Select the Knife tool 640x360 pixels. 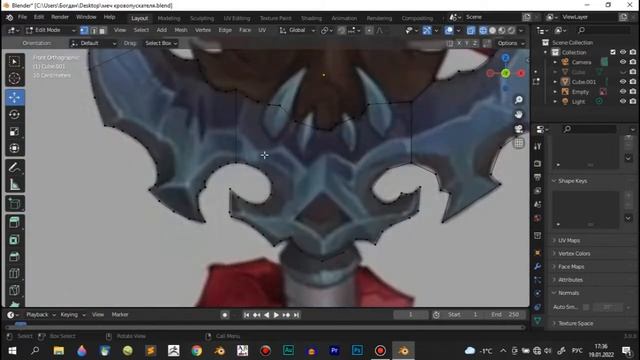14,290
